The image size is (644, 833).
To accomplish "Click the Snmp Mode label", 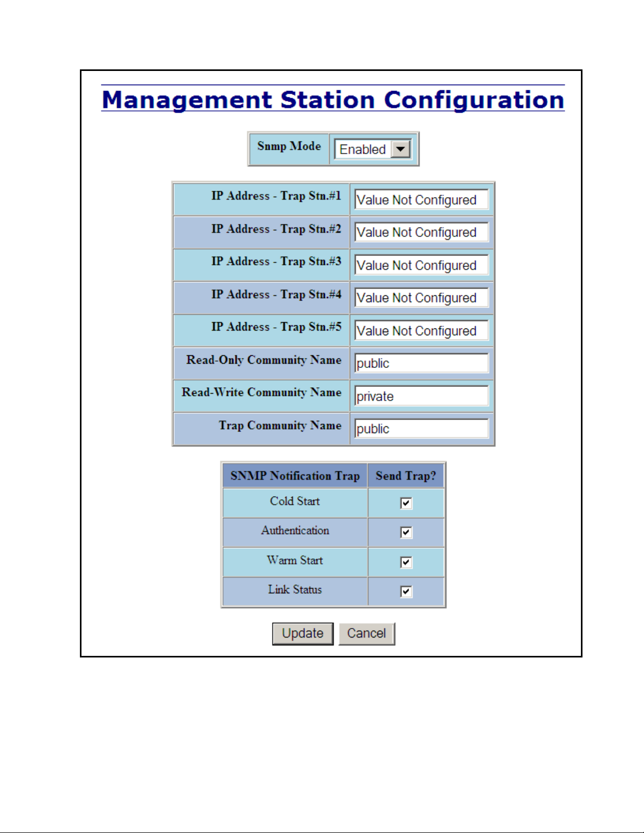I will pos(289,146).
